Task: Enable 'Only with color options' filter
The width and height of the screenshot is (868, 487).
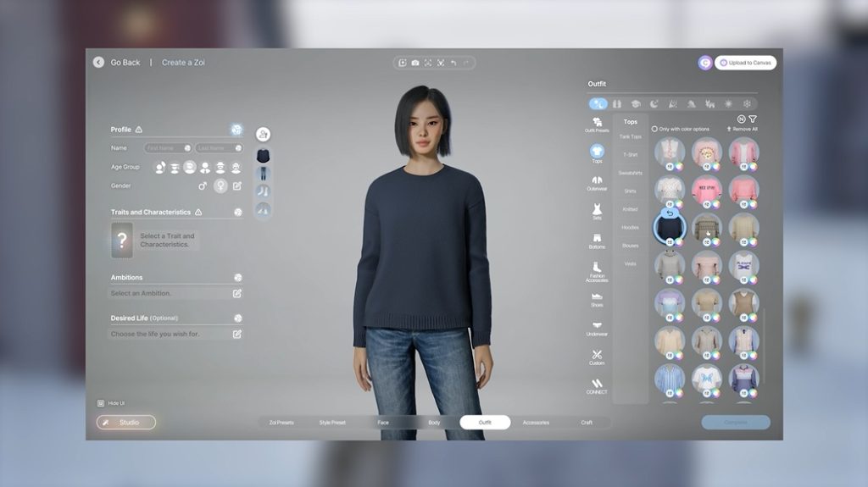Action: [x=654, y=129]
